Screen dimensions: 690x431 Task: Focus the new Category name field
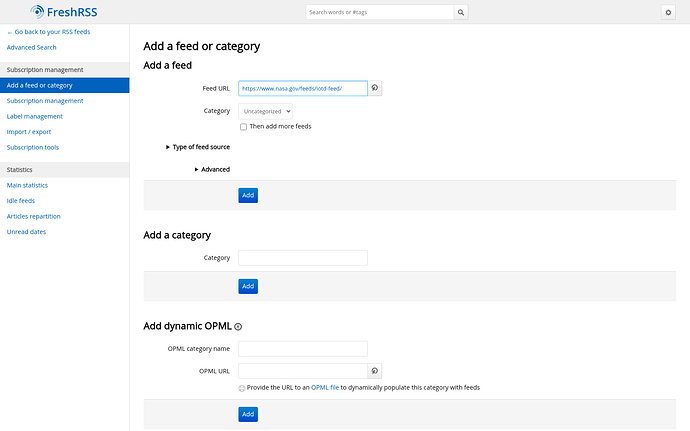tap(303, 258)
